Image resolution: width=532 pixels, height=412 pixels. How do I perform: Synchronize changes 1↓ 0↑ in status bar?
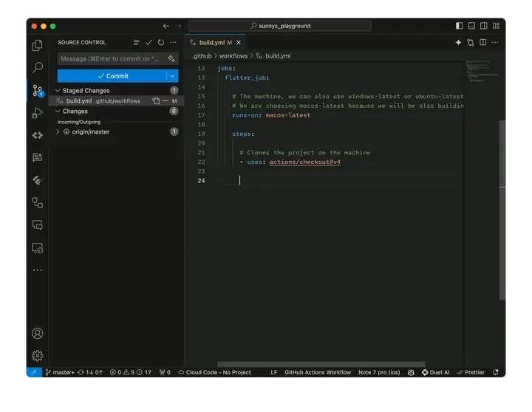pyautogui.click(x=90, y=372)
